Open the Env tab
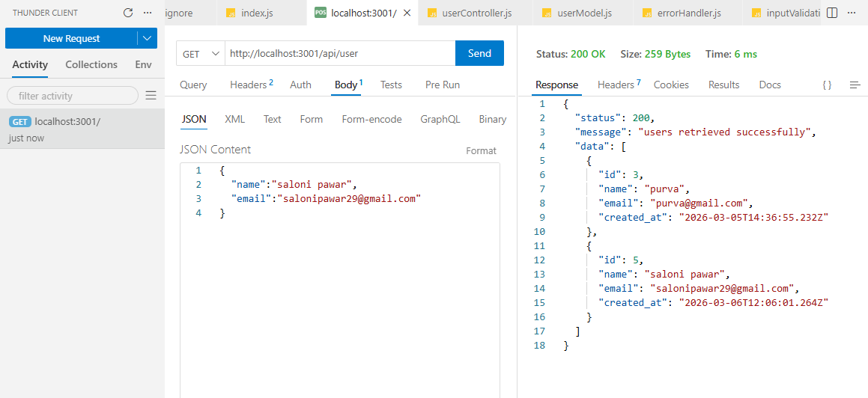The image size is (868, 398). [x=143, y=64]
